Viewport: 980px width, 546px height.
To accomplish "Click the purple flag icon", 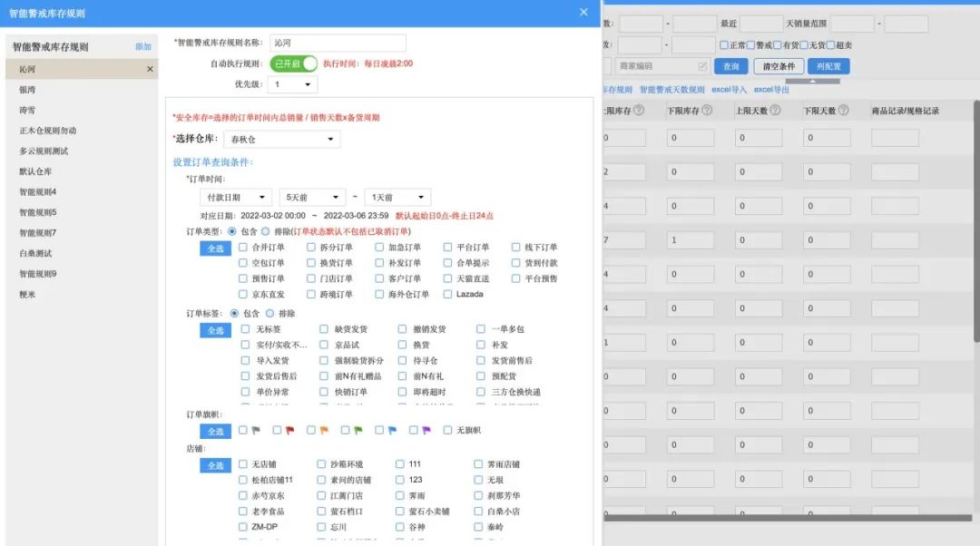I will point(426,430).
